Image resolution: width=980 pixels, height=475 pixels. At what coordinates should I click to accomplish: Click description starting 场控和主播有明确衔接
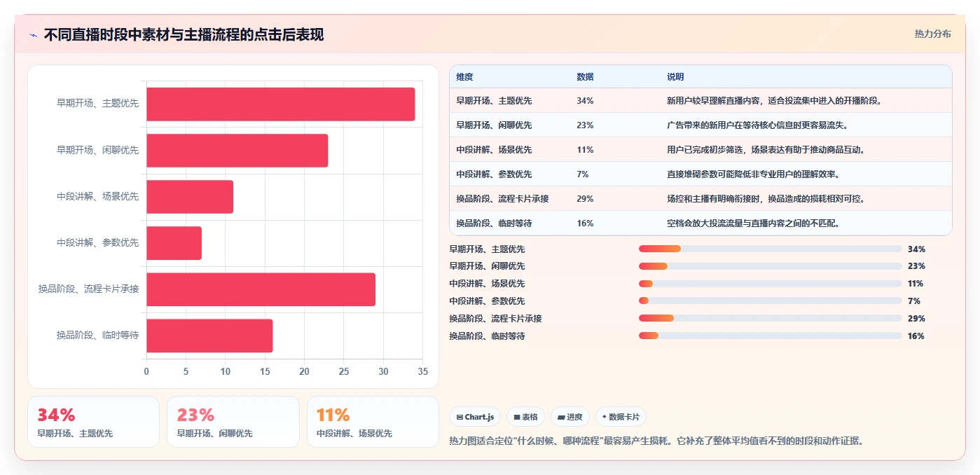tap(765, 199)
